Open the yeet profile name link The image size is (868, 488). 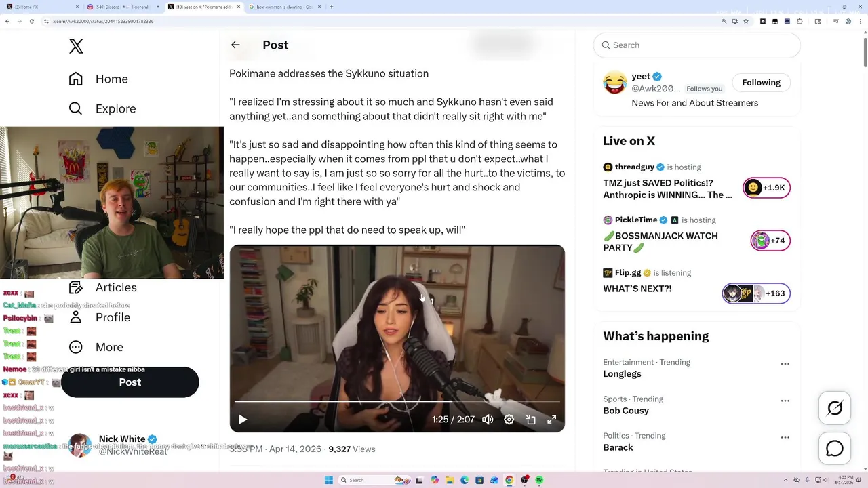click(641, 77)
